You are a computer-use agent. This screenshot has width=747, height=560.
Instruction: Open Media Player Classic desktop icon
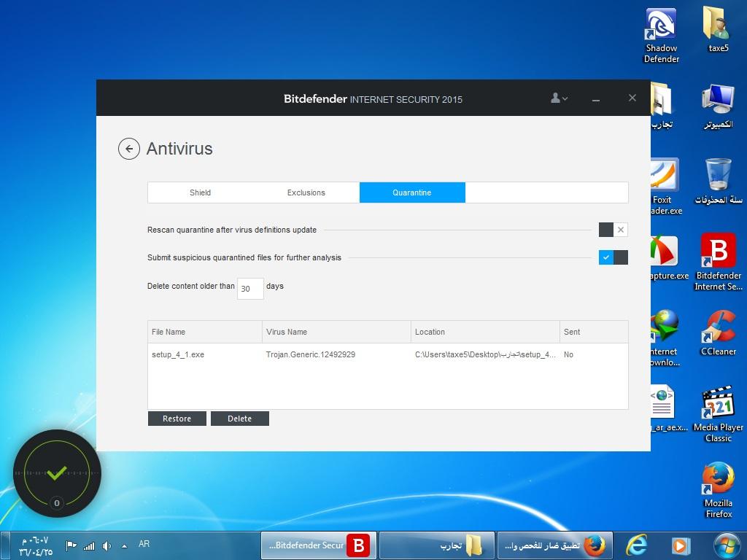[x=719, y=414]
